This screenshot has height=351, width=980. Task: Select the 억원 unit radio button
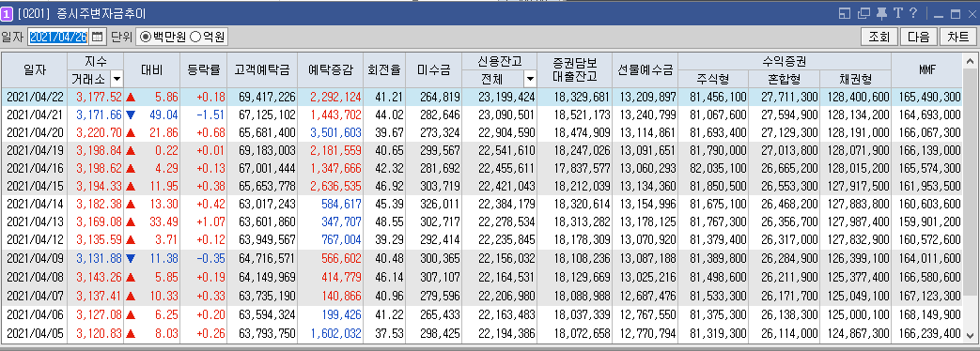[x=194, y=37]
